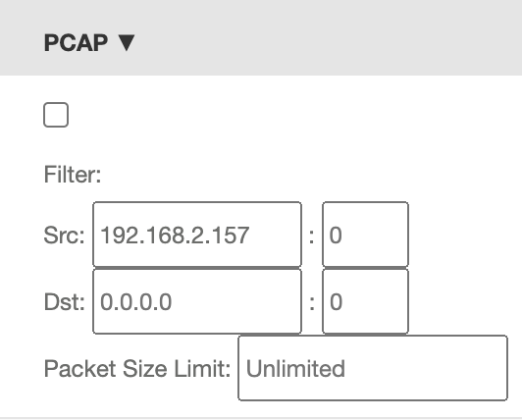Click the Src: label
522x420 pixels.
pyautogui.click(x=64, y=236)
